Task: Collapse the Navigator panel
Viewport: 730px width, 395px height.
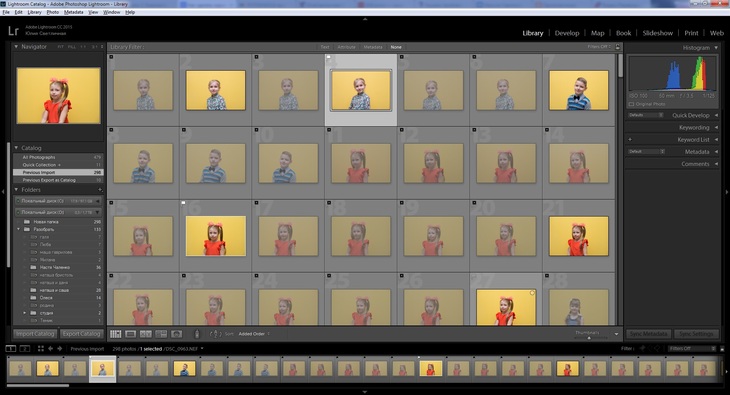Action: (16, 47)
